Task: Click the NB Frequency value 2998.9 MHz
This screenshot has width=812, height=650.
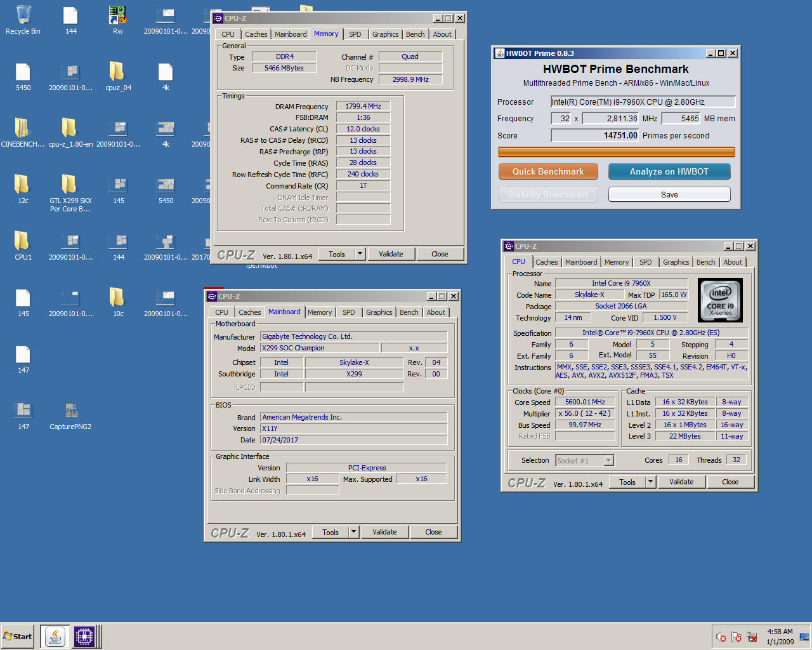Action: [410, 79]
